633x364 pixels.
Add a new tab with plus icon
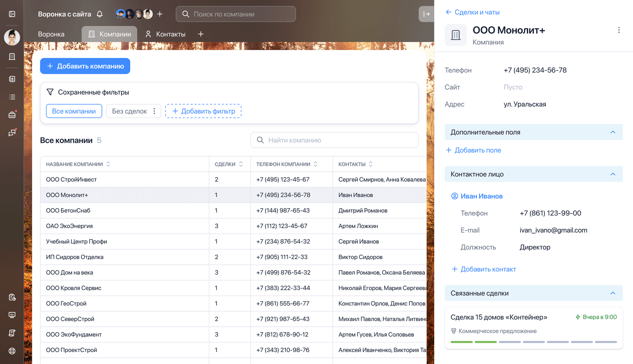point(201,34)
